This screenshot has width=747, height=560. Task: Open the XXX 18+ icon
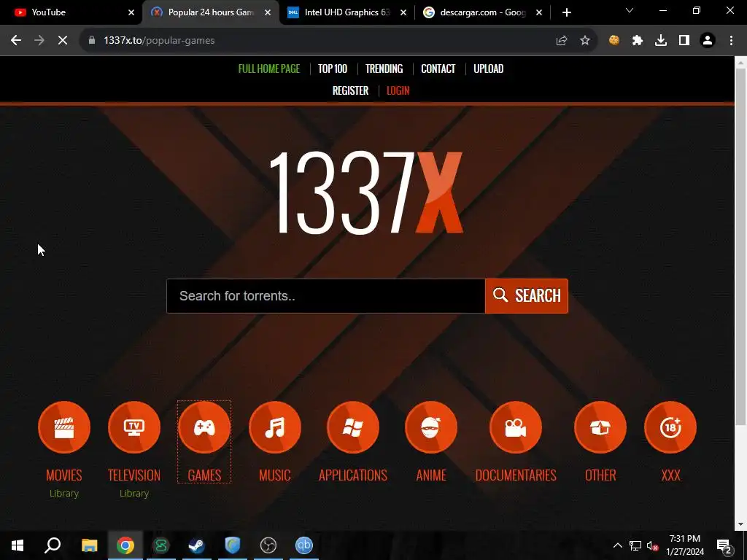click(x=670, y=427)
